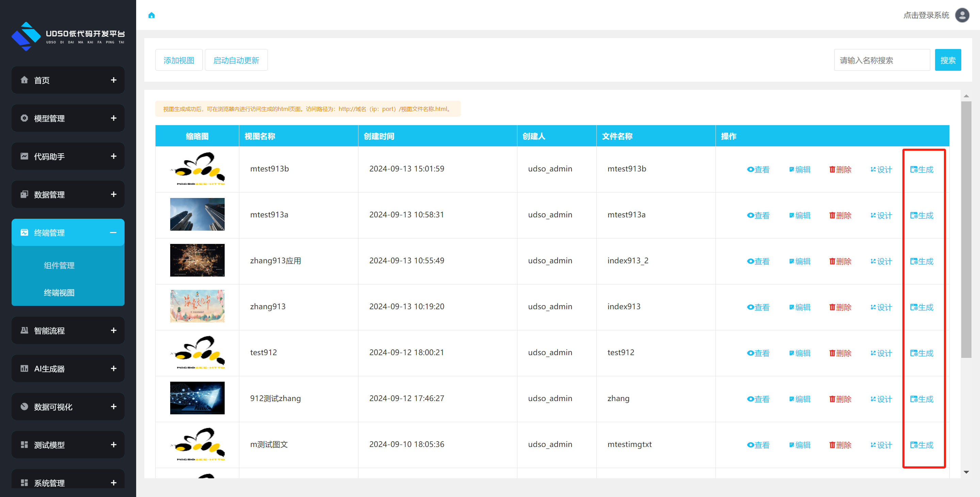Open design for mtest913b view

(881, 170)
